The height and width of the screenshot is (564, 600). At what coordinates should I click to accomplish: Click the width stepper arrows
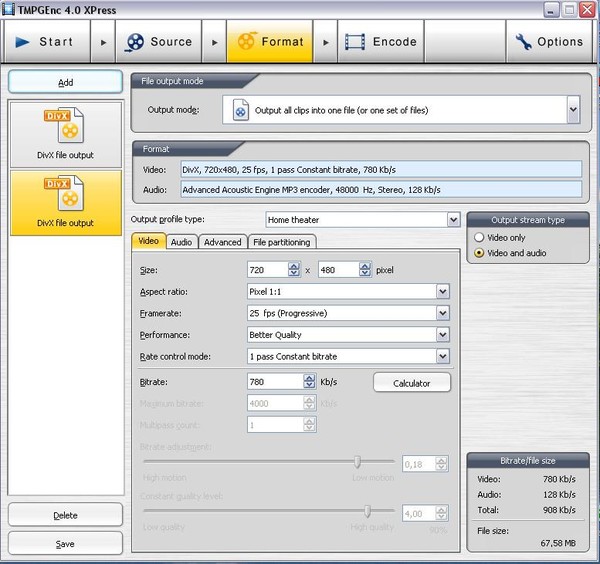click(294, 270)
